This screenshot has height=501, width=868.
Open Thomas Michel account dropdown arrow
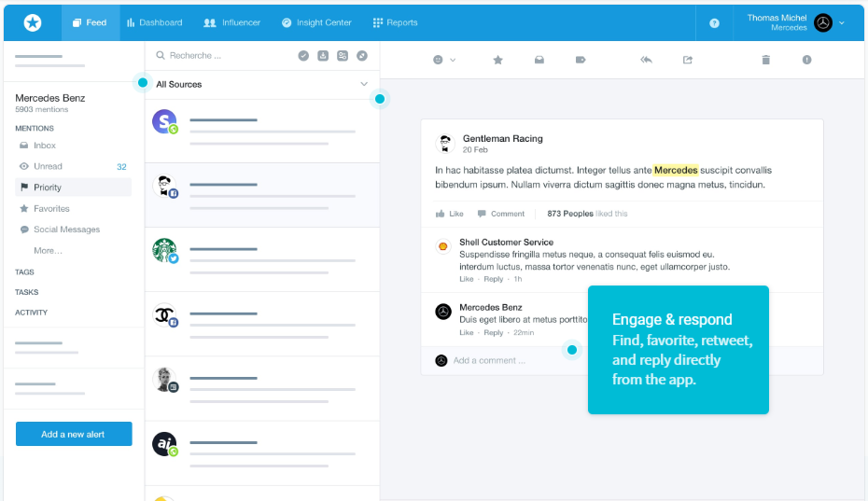(842, 23)
